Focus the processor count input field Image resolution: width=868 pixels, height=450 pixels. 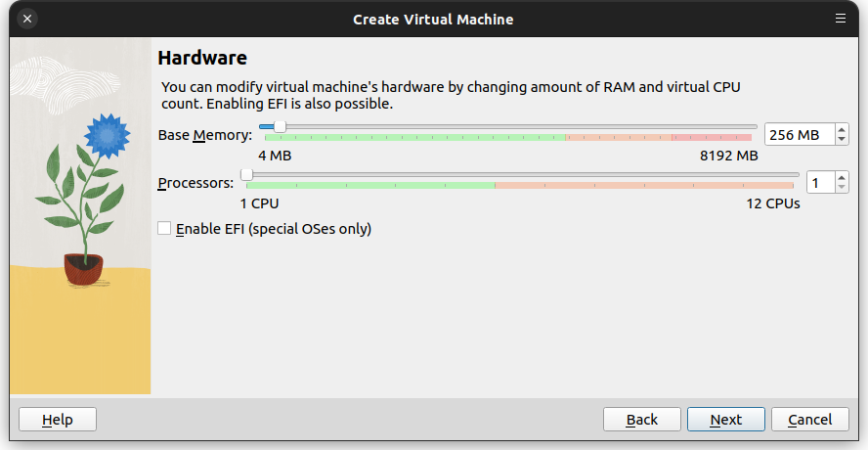821,183
